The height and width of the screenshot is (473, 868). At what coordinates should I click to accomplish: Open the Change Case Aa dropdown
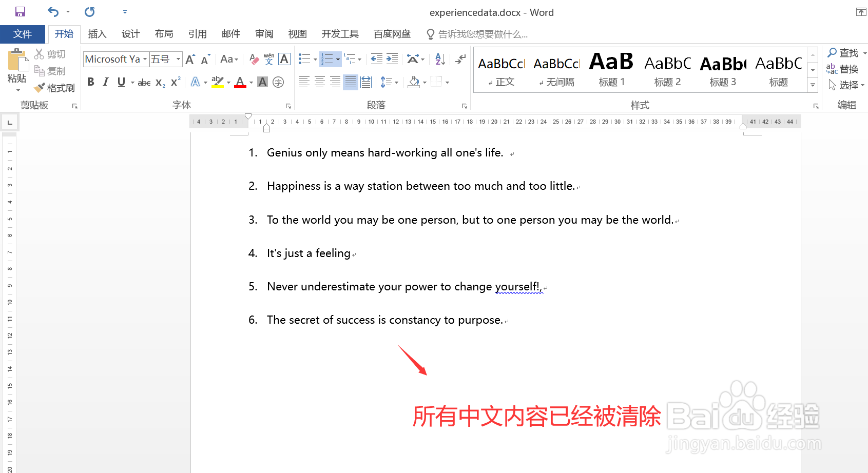point(229,60)
